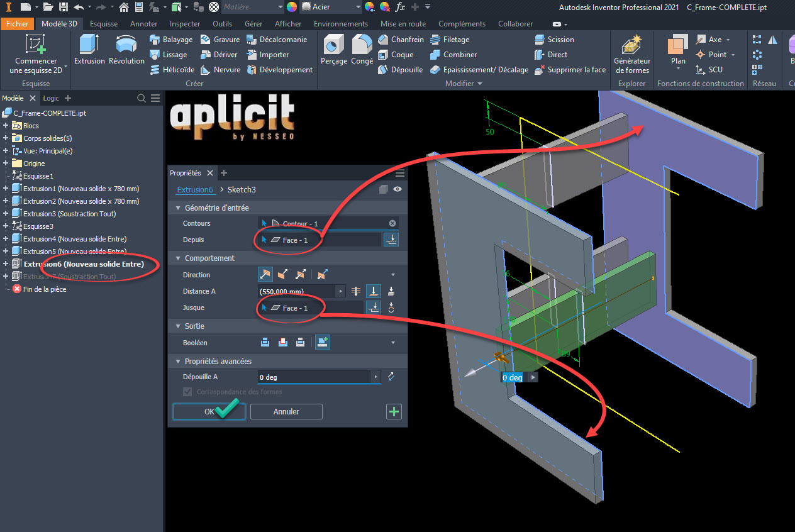The height and width of the screenshot is (532, 795).
Task: Expand the Origine folder node
Action: point(6,163)
